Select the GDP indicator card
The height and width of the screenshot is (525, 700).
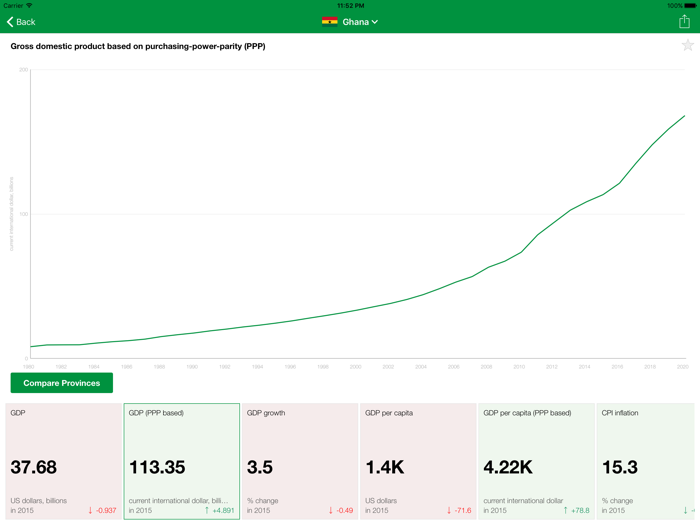(63, 461)
